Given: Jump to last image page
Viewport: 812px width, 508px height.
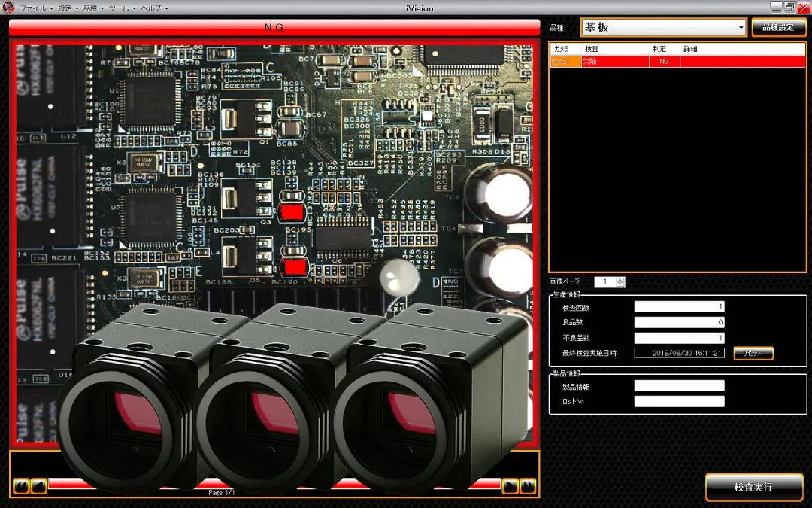Looking at the screenshot, I should 528,485.
